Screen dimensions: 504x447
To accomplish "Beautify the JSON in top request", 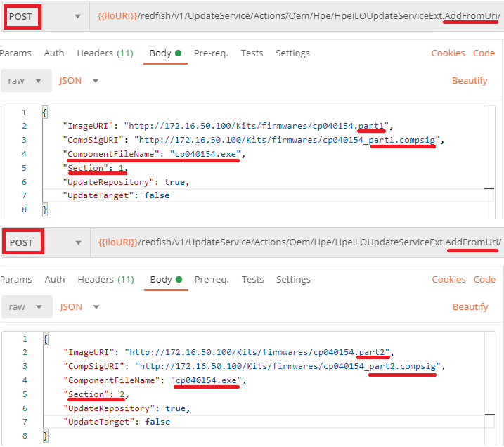I will (x=470, y=81).
